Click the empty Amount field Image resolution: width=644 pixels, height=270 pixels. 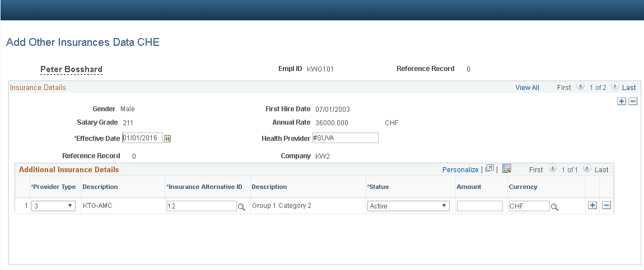[480, 206]
